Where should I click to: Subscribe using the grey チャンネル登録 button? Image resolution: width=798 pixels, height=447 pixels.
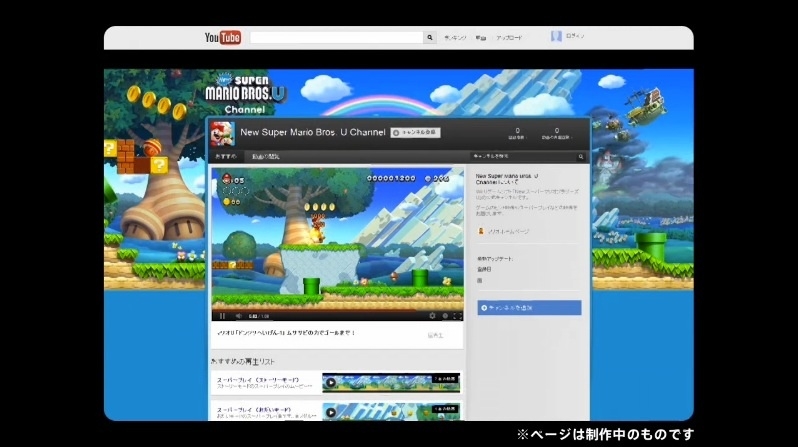(415, 132)
